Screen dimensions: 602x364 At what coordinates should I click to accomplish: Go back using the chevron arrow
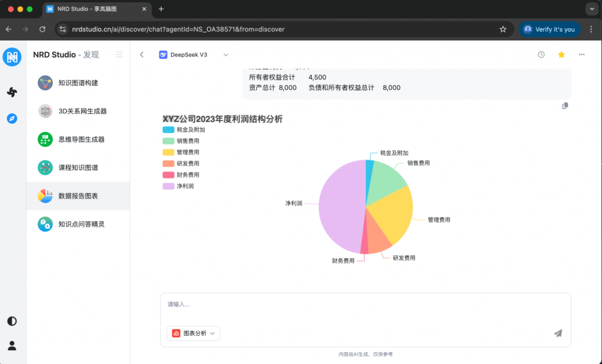[x=142, y=55]
